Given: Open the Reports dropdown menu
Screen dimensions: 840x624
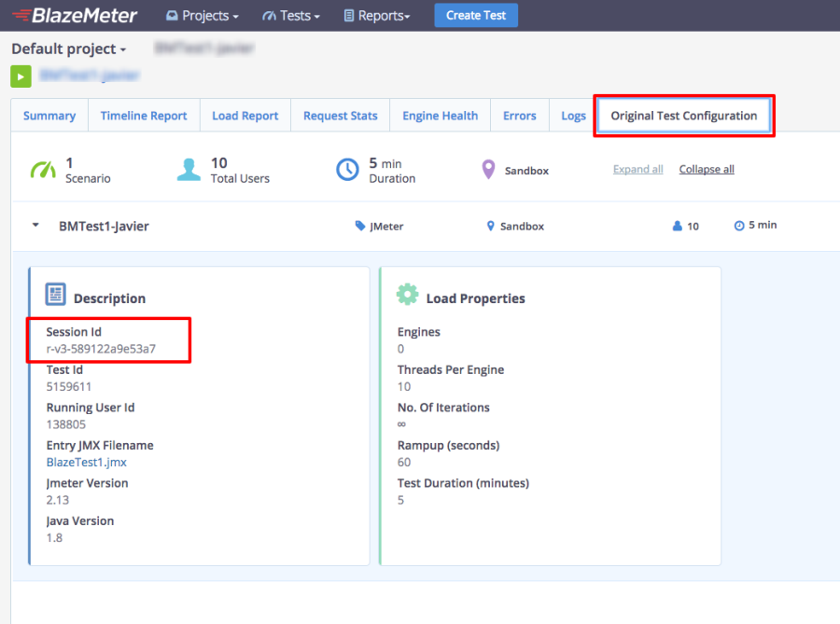Looking at the screenshot, I should point(377,16).
